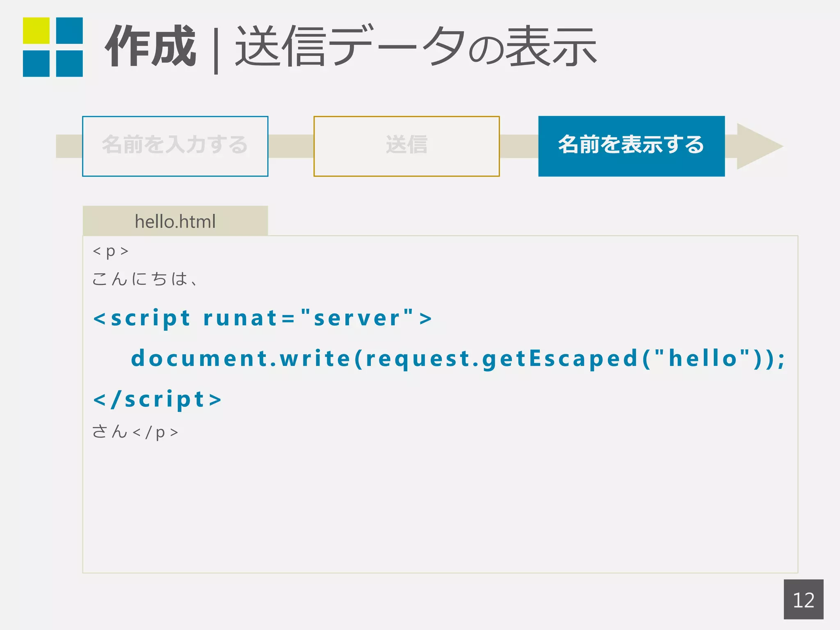The image size is (840, 630).
Task: Click the 名前を入力する step box
Action: pos(175,146)
